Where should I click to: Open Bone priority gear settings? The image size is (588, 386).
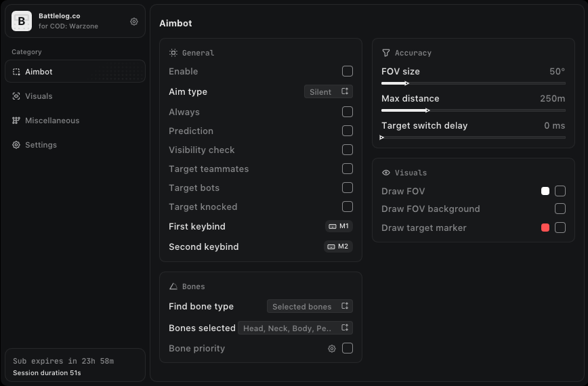coord(332,349)
